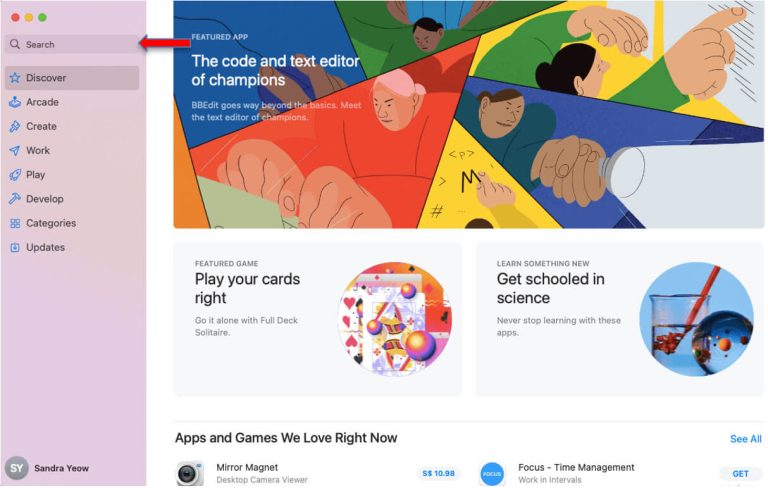This screenshot has height=488, width=768.
Task: Open Play your cards right card
Action: coord(317,319)
